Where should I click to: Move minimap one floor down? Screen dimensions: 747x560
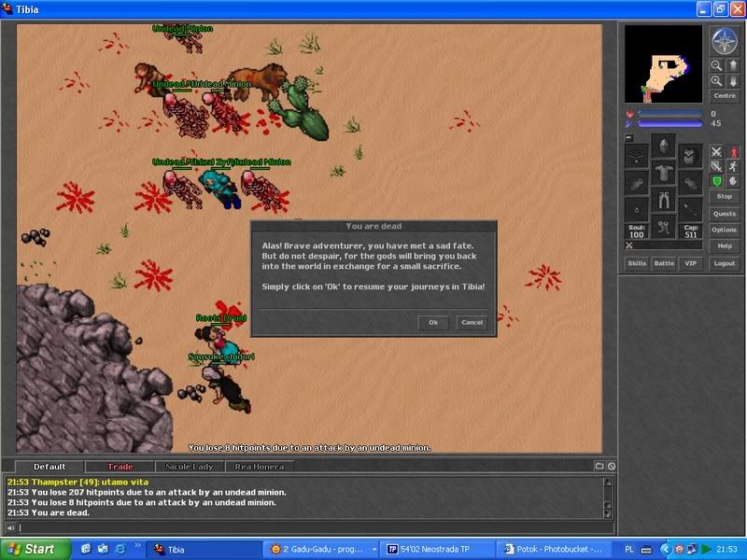(x=733, y=81)
